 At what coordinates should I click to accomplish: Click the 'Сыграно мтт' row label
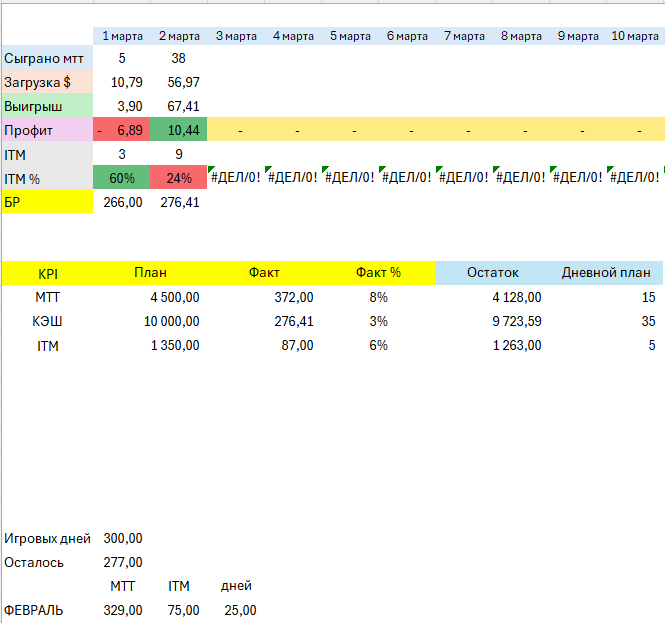pos(48,58)
